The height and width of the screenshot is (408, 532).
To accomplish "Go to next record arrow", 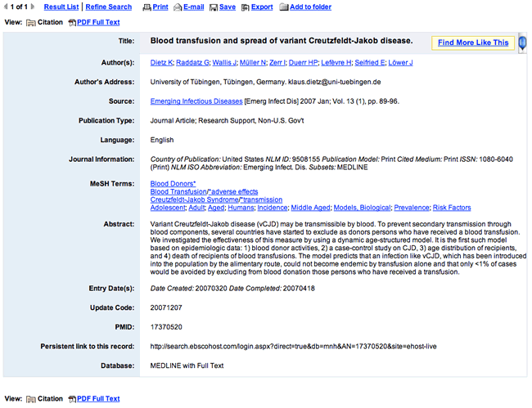I will [x=33, y=7].
